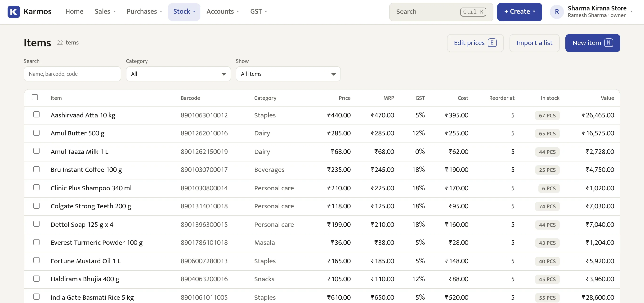Open Everest Turmeric Powder 100 g item
644x303 pixels.
point(97,243)
